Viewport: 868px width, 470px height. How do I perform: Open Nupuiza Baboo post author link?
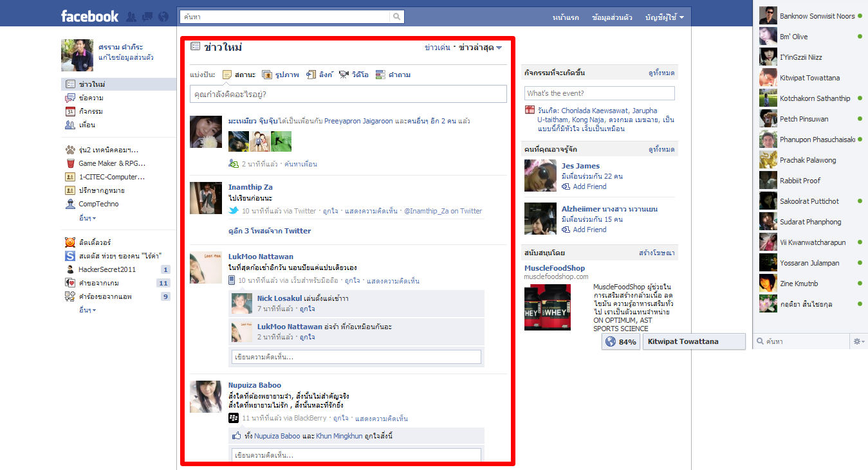pos(255,385)
